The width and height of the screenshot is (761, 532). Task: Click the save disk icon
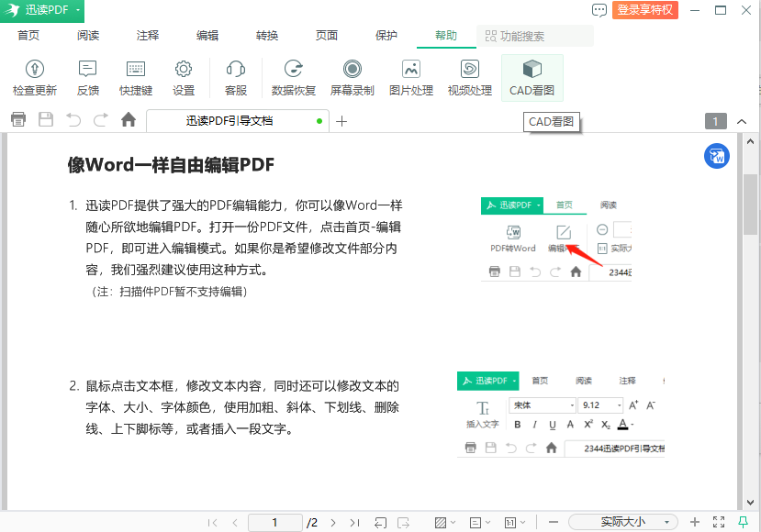(46, 119)
